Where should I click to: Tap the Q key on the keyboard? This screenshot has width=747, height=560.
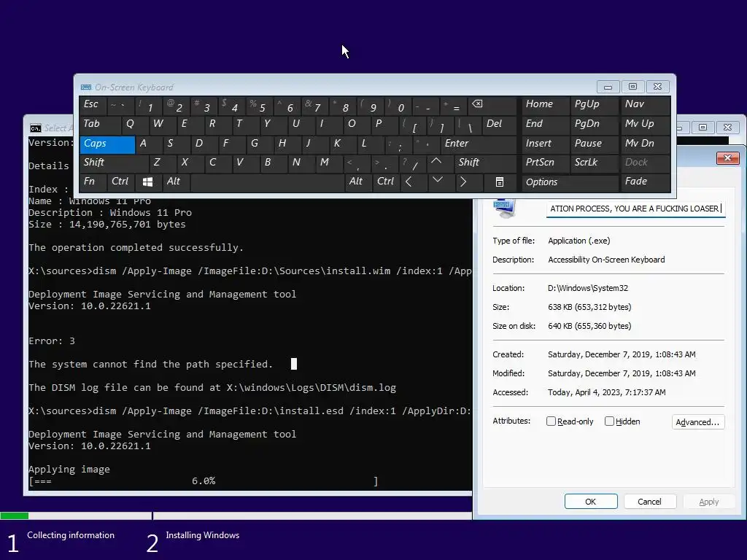[x=133, y=124]
